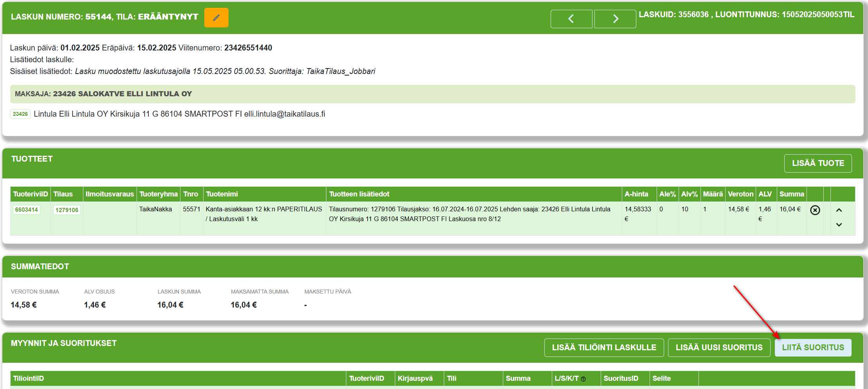Viewport: 868px width, 389px height.
Task: Click the orange pencil edit icon
Action: point(216,18)
